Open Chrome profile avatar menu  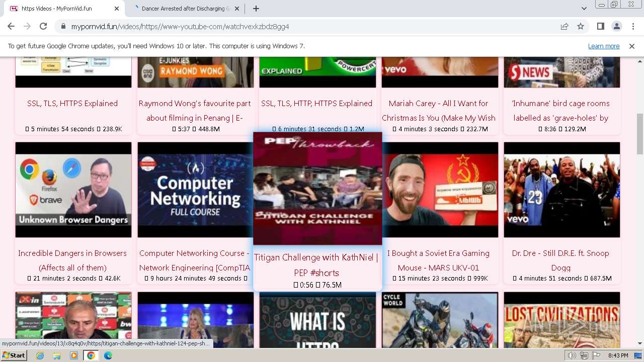click(x=616, y=26)
